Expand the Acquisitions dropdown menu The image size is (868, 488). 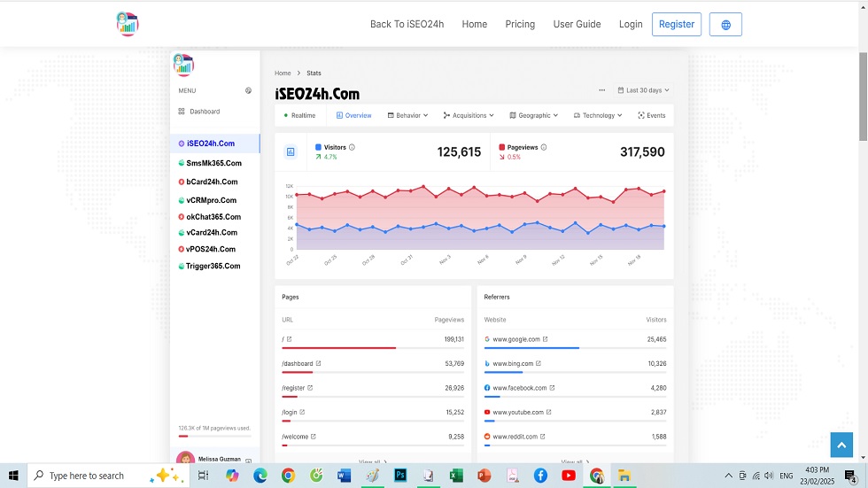469,115
